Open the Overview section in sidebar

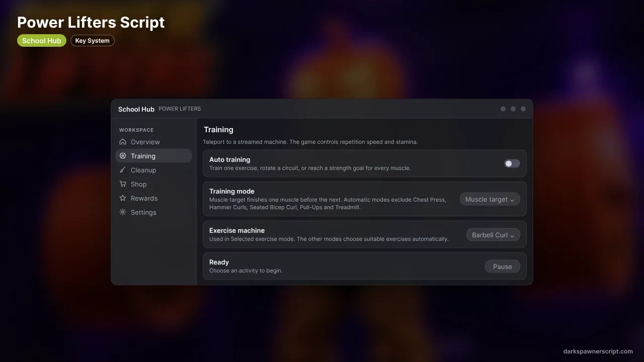coord(153,142)
